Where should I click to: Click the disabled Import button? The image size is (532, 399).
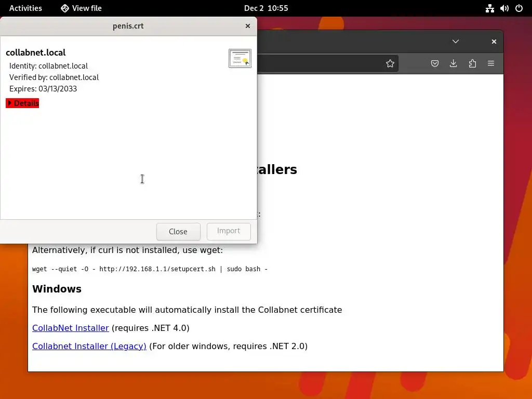pos(229,231)
